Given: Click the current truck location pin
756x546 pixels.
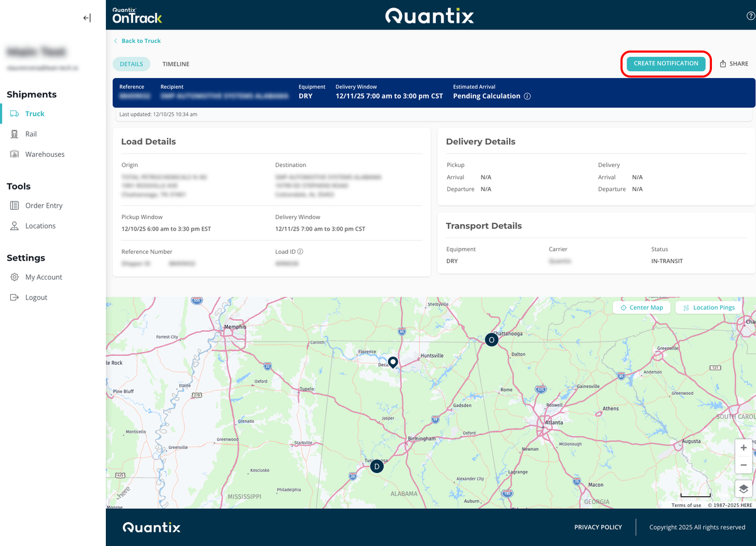Looking at the screenshot, I should coord(393,362).
